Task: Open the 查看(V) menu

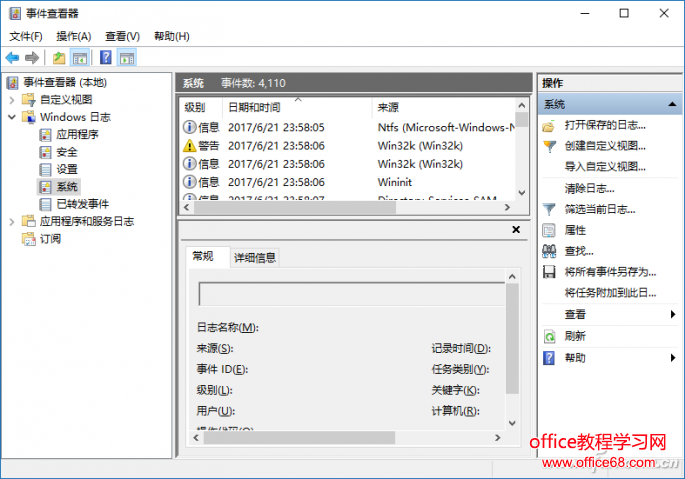Action: [122, 36]
